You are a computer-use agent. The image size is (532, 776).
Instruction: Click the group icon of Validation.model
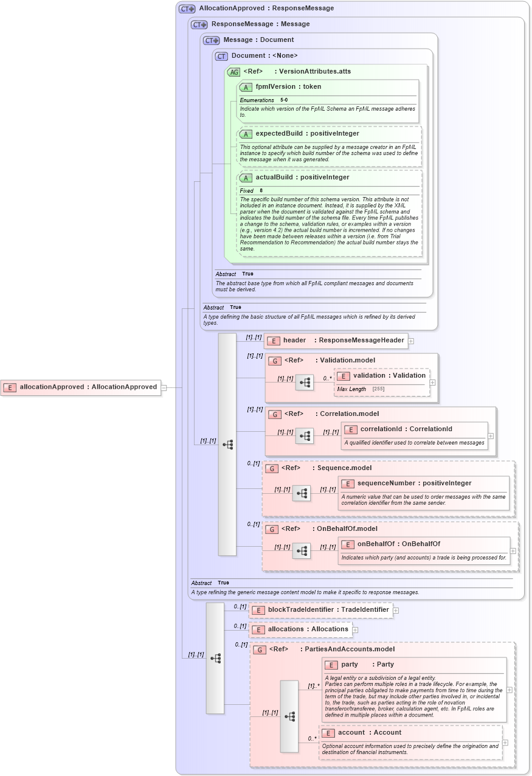click(274, 361)
